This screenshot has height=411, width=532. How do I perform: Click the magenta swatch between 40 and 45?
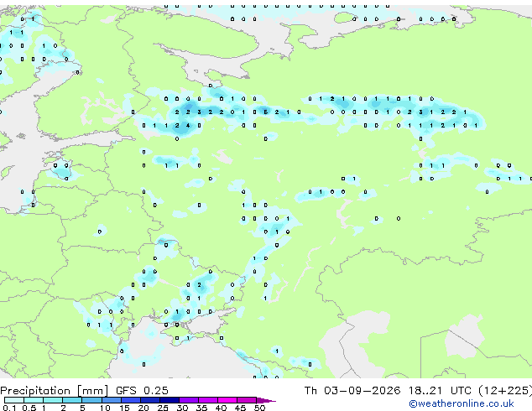point(227,400)
